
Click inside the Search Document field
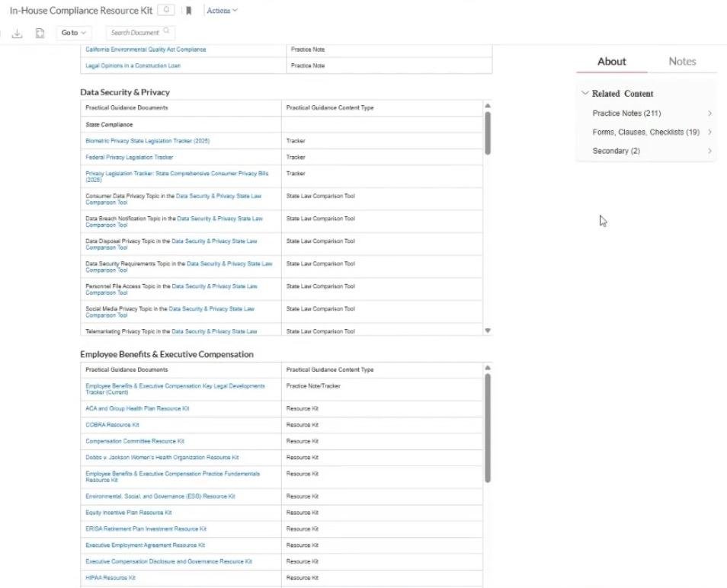click(134, 33)
